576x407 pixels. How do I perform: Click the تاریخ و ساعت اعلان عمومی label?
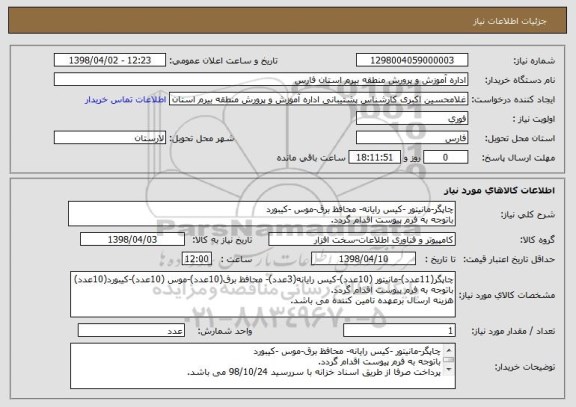click(x=223, y=61)
